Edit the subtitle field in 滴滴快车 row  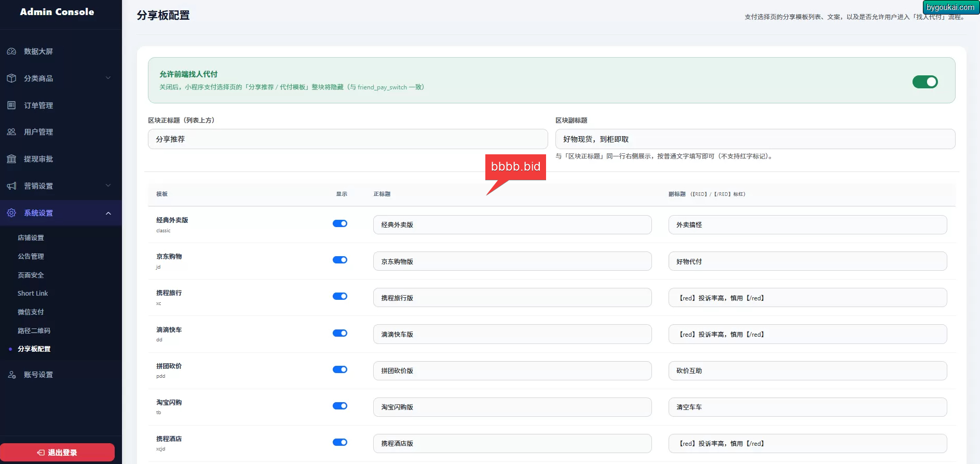pos(808,334)
